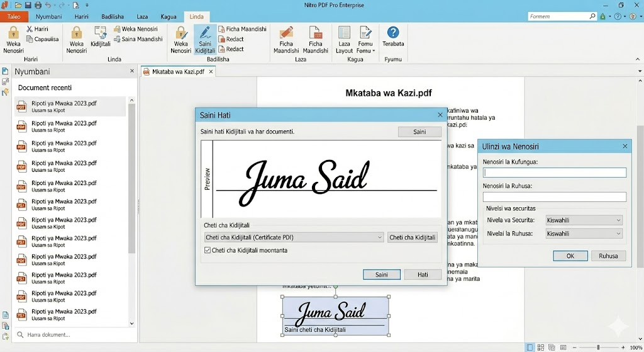This screenshot has width=644, height=352.
Task: Click Weka Nenosiri in the Badilisha group
Action: 180,40
